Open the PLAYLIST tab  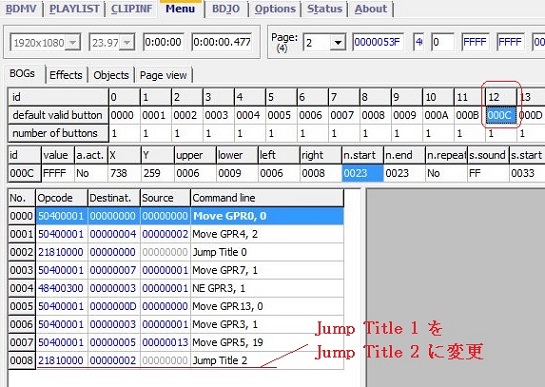[x=74, y=8]
